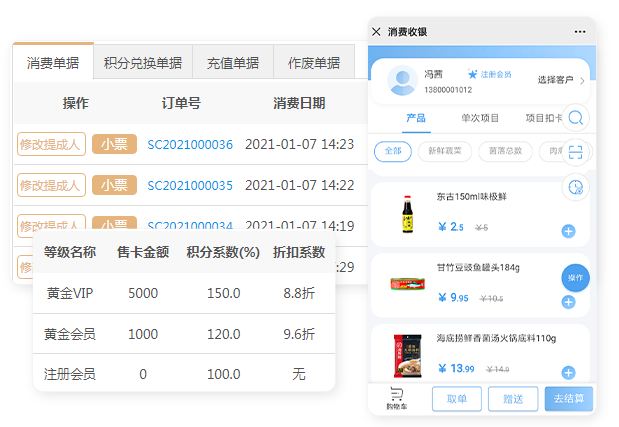Open order link SC2021000036
The height and width of the screenshot is (427, 619).
coord(190,145)
